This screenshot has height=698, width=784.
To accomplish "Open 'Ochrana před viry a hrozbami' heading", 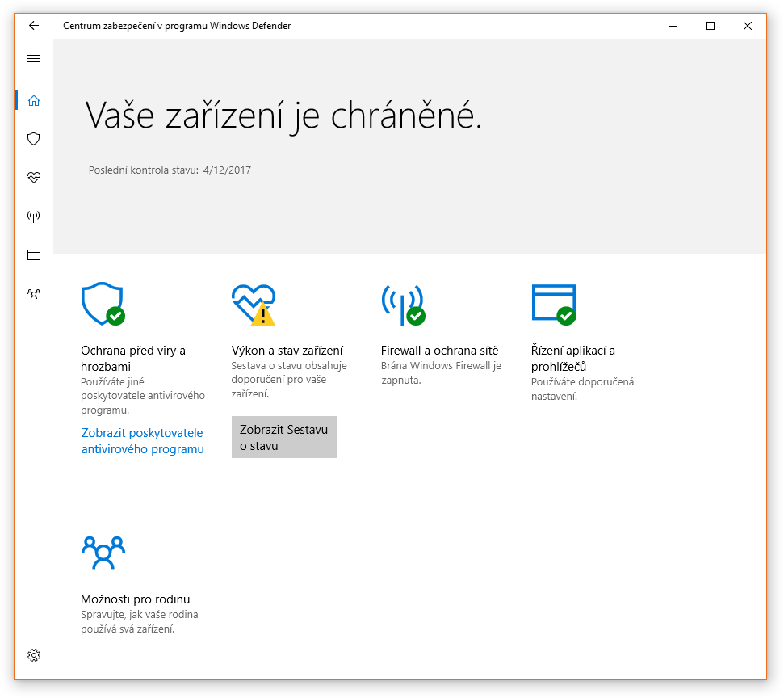I will click(133, 358).
